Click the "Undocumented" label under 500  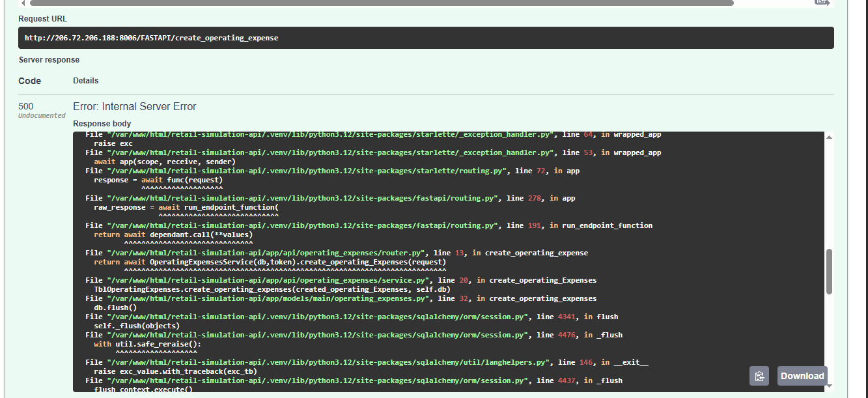42,116
